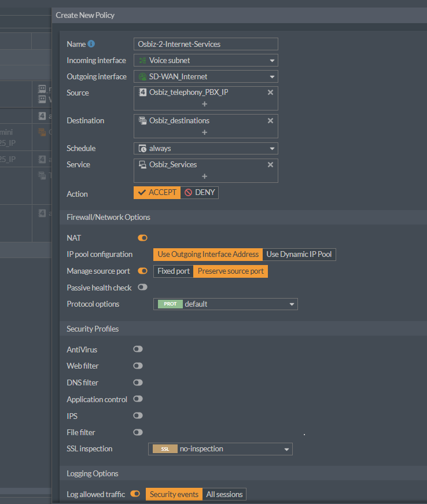Image resolution: width=427 pixels, height=504 pixels.
Task: Click the SSL badge in SSL inspection
Action: tap(165, 448)
